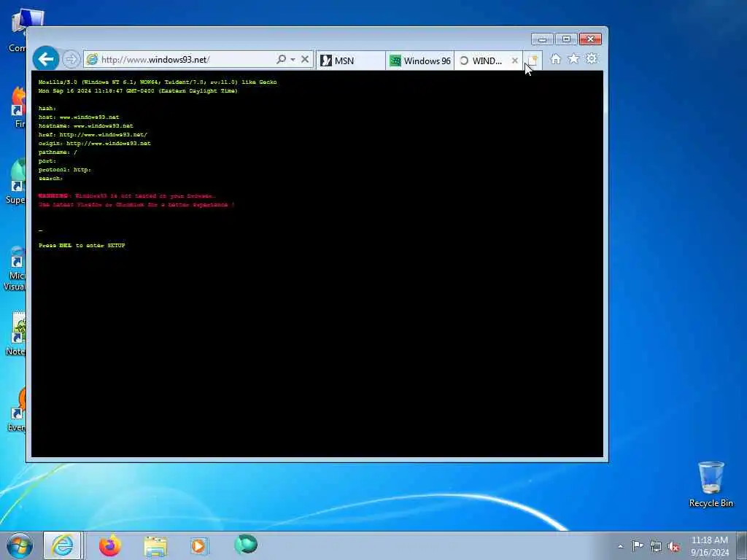Launch Firefox from the taskbar

click(110, 545)
